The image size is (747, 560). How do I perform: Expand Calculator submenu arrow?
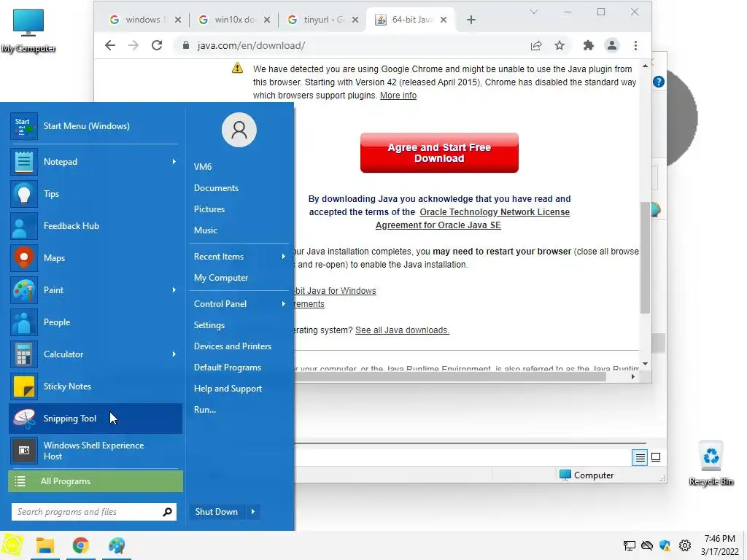tap(174, 354)
